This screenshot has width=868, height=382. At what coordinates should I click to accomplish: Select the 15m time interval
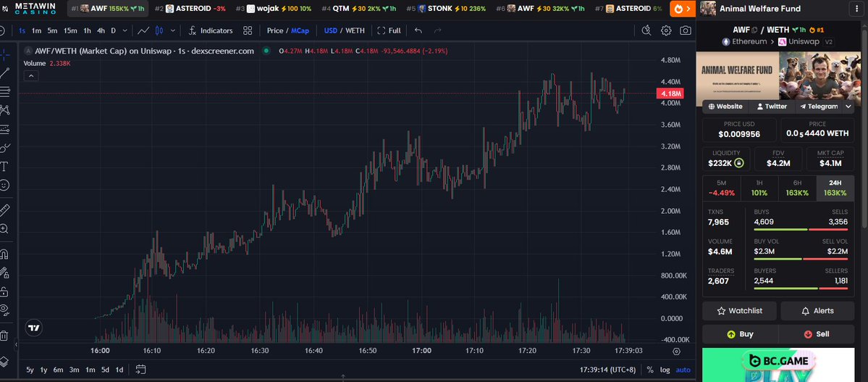pos(70,30)
